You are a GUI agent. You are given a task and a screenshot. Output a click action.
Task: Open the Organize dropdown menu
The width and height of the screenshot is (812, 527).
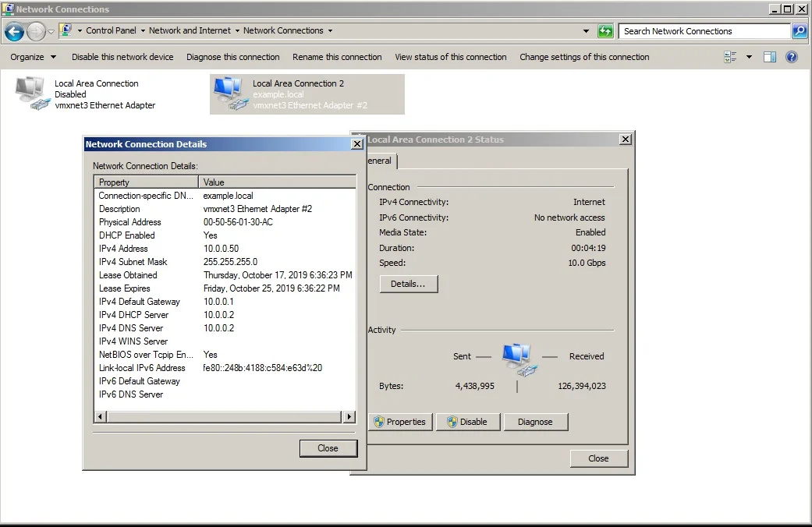(33, 57)
